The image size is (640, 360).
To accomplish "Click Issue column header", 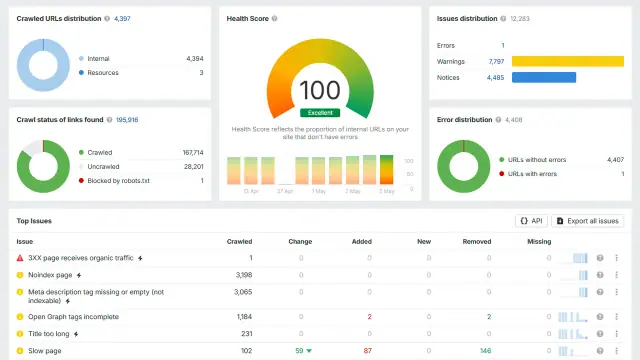I will pyautogui.click(x=24, y=242).
